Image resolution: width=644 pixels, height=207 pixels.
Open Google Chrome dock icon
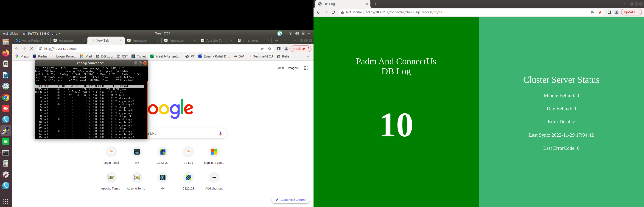[x=6, y=98]
